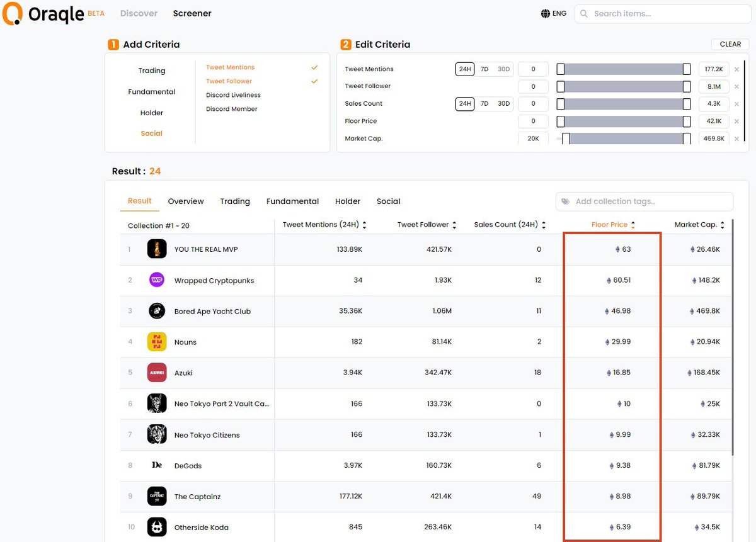
Task: Open the ENG language dropdown
Action: coord(554,13)
